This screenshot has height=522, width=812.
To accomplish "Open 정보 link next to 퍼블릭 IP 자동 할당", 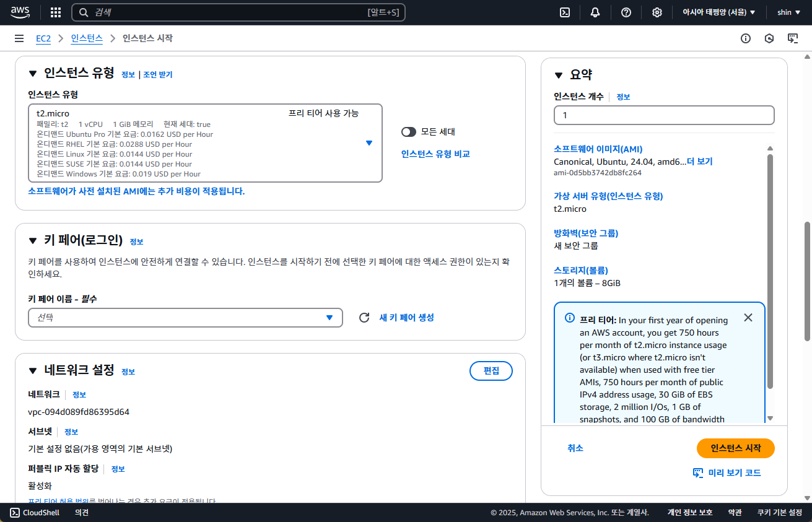I will 118,469.
